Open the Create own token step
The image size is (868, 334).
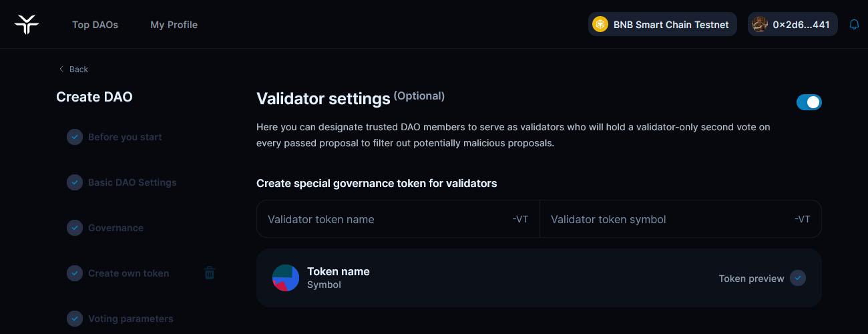point(128,273)
